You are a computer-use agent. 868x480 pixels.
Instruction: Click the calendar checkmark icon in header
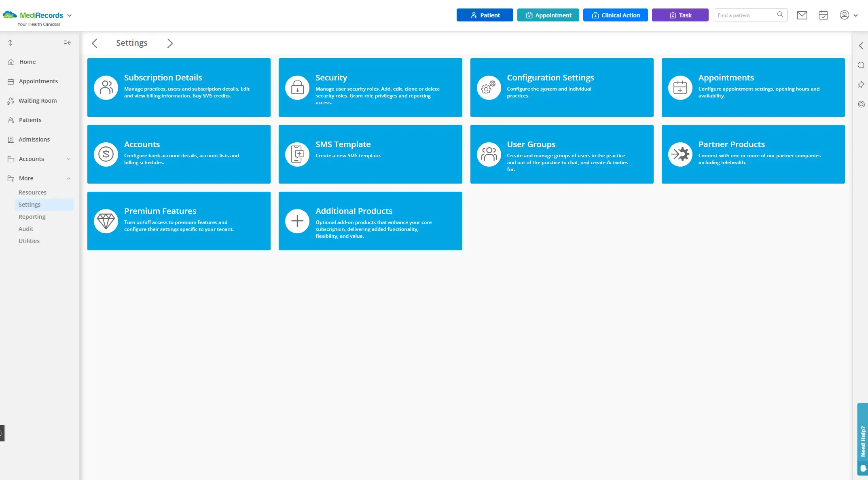[823, 15]
